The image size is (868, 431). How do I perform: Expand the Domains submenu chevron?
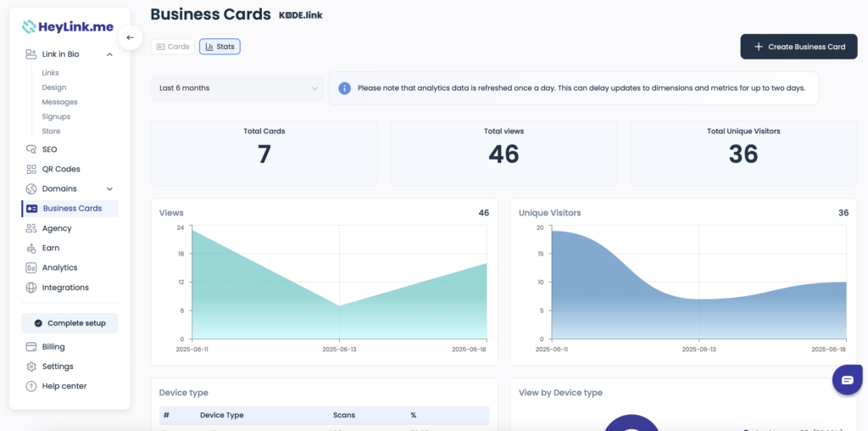pos(109,189)
